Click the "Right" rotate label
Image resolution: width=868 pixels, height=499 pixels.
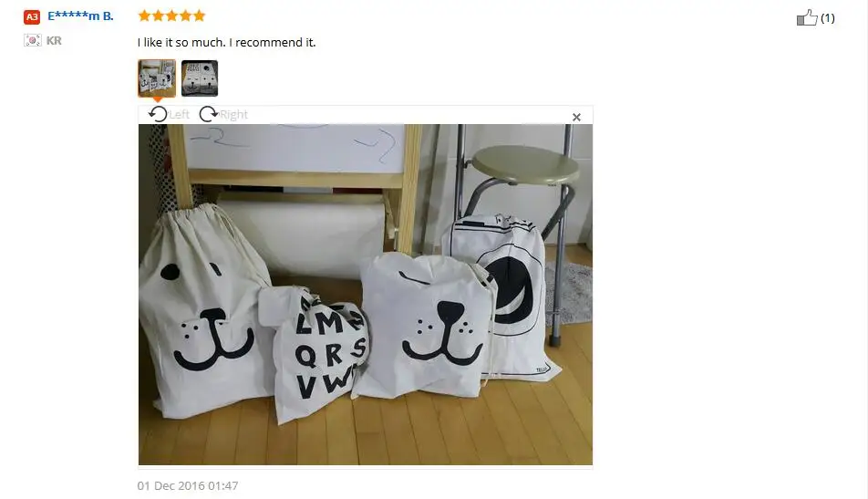coord(233,115)
